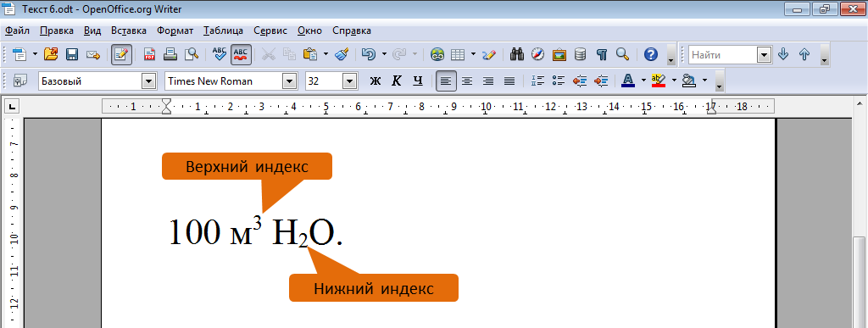Open the Вставка menu
868x328 pixels.
click(x=129, y=31)
